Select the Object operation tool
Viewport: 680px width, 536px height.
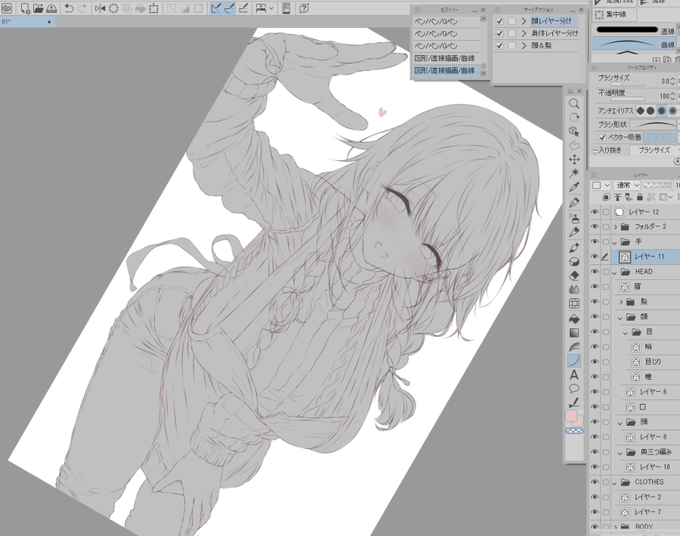[574, 131]
